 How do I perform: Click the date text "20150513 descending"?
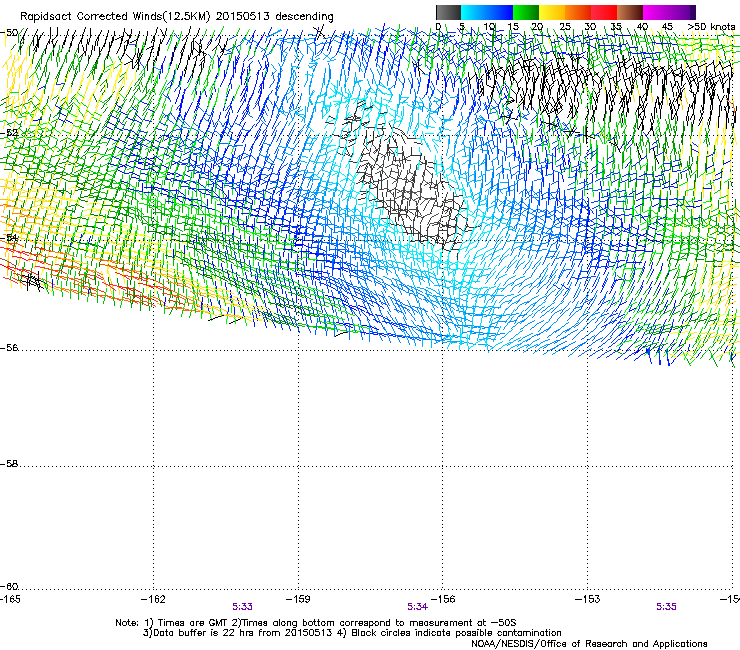point(275,17)
